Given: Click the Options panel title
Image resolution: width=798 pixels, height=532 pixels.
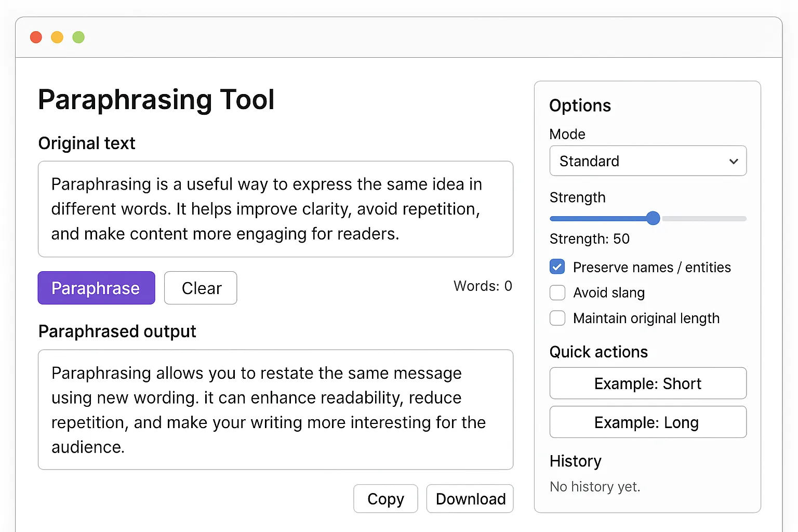Looking at the screenshot, I should pos(580,105).
